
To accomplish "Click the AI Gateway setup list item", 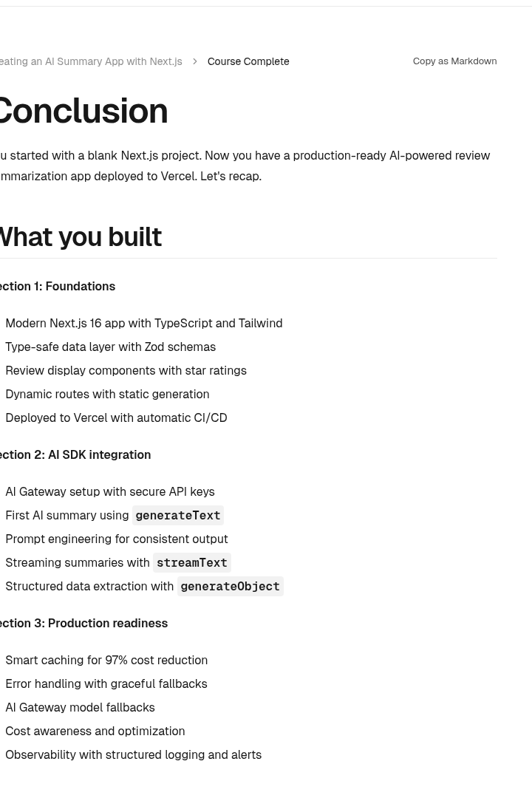I will pos(110,491).
